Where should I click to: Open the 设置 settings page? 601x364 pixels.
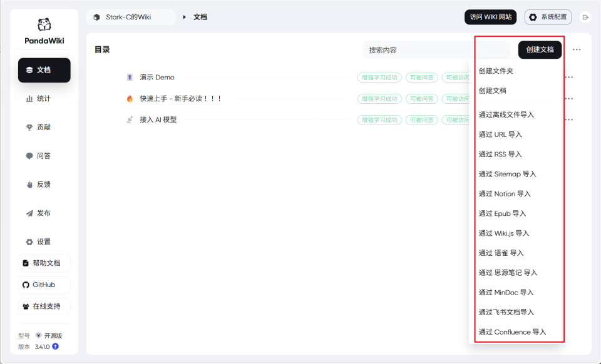pos(44,242)
